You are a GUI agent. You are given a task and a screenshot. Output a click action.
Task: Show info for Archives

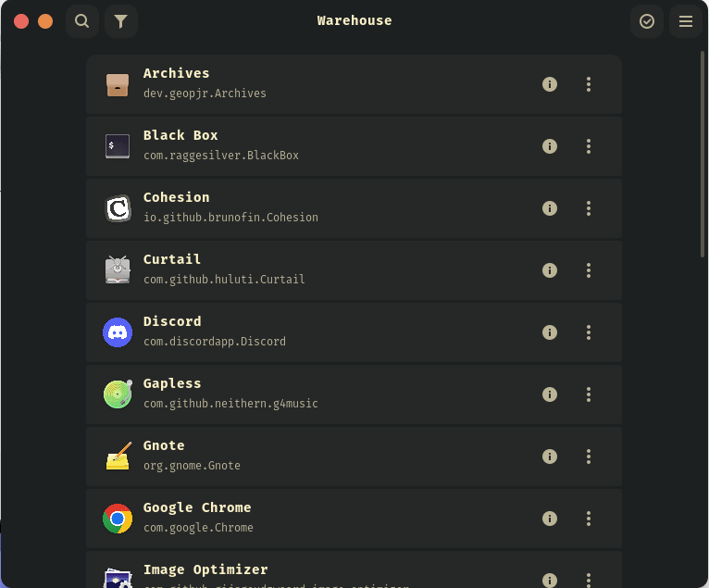(x=550, y=84)
